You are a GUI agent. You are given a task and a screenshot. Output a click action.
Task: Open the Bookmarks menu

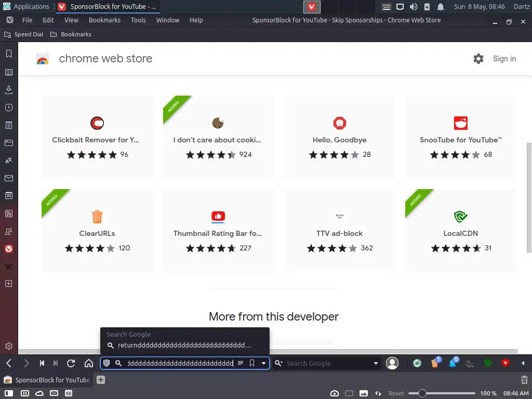pos(104,20)
